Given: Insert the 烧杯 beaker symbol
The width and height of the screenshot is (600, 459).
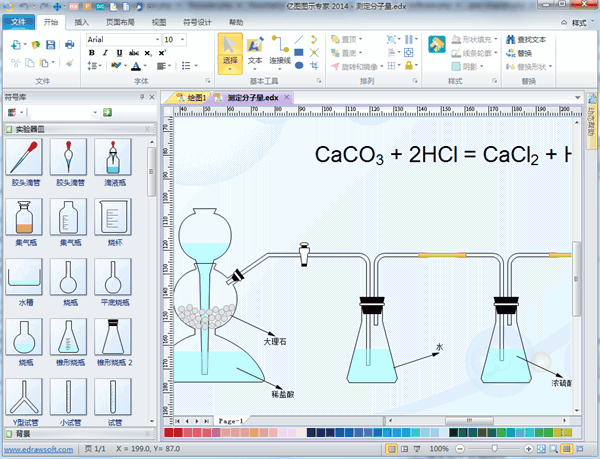Looking at the screenshot, I should 113,218.
